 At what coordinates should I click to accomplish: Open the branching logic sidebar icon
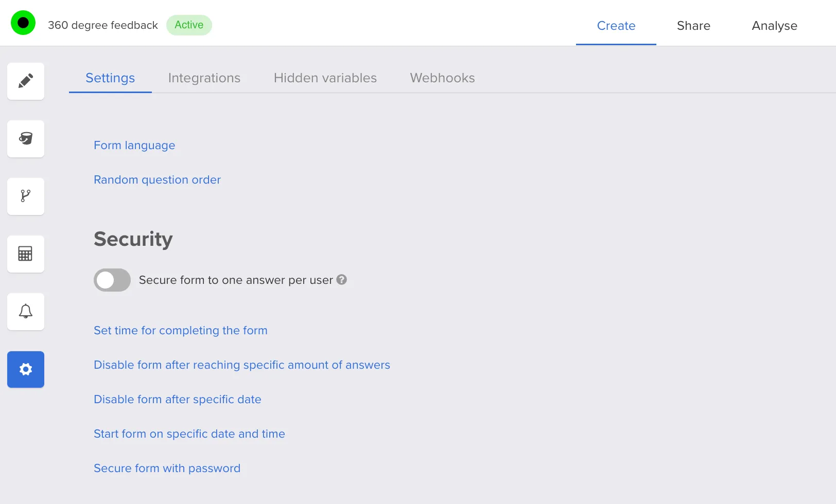pos(26,196)
